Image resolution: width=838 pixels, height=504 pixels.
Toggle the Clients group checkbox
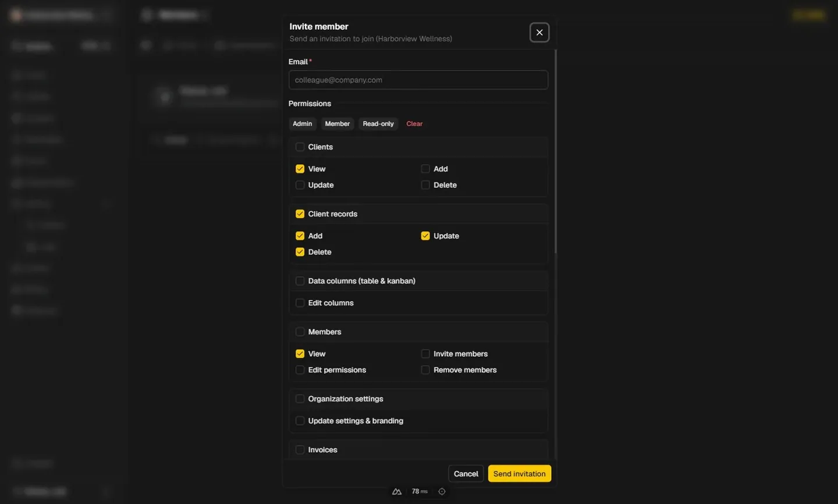[300, 147]
